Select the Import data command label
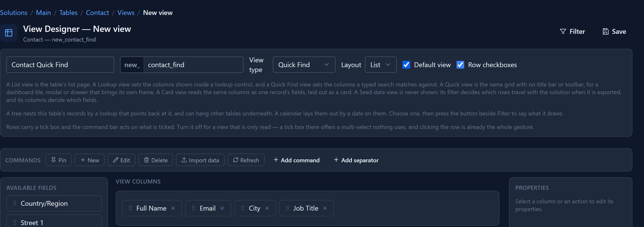The width and height of the screenshot is (644, 227). click(204, 160)
